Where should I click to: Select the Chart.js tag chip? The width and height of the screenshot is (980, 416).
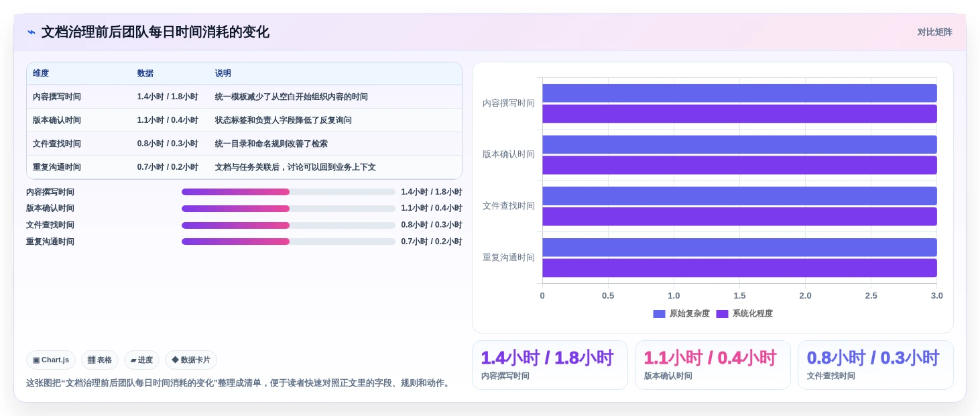51,360
